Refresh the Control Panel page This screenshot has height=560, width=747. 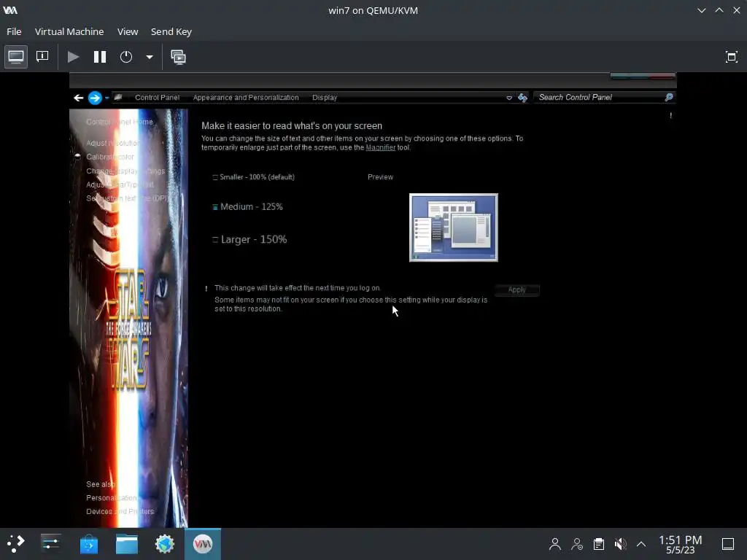click(x=522, y=98)
